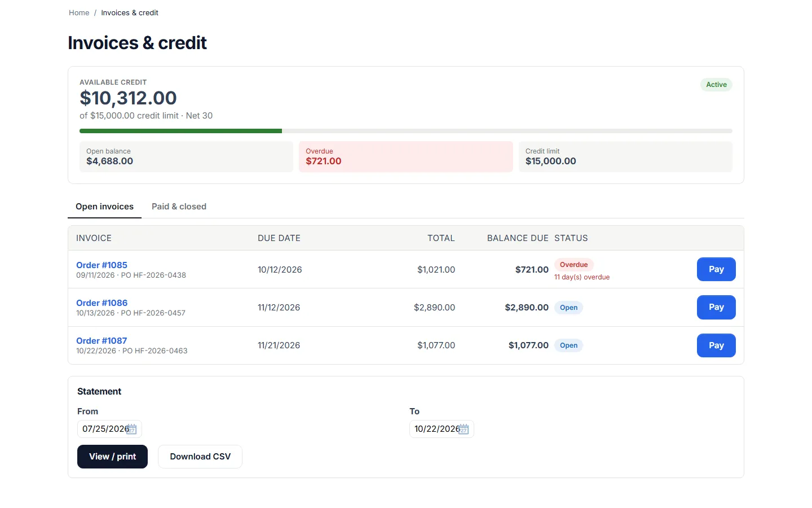The width and height of the screenshot is (812, 508).
Task: Click the TOTAL column header
Action: 441,238
